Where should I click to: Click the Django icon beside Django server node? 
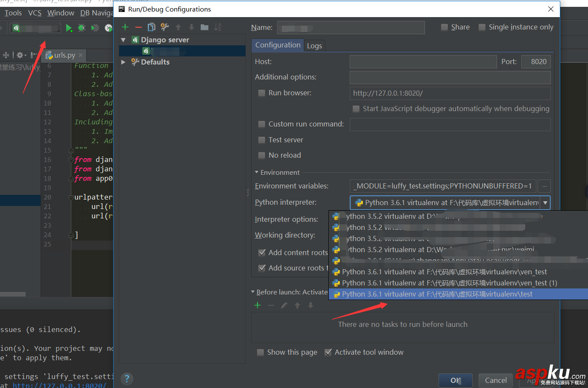(x=135, y=40)
